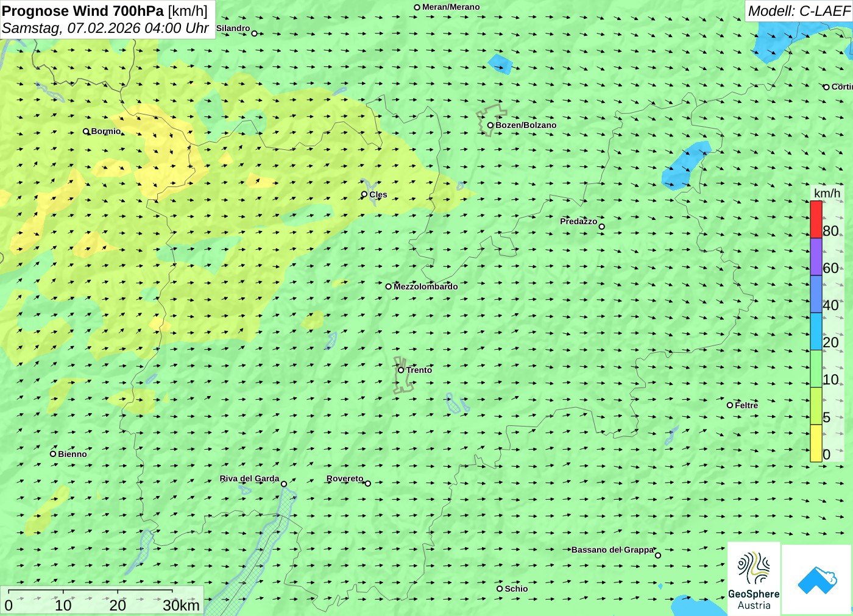Screen dimensions: 853x616
Task: Click the 'Bassano del Grappa' label
Action: coord(612,550)
